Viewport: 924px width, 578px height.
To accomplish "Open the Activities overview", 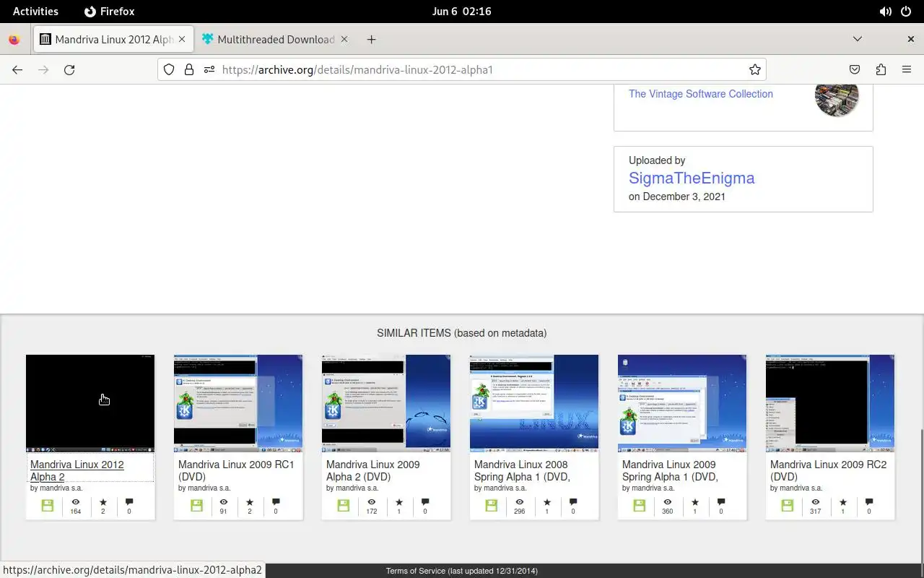I will (35, 12).
